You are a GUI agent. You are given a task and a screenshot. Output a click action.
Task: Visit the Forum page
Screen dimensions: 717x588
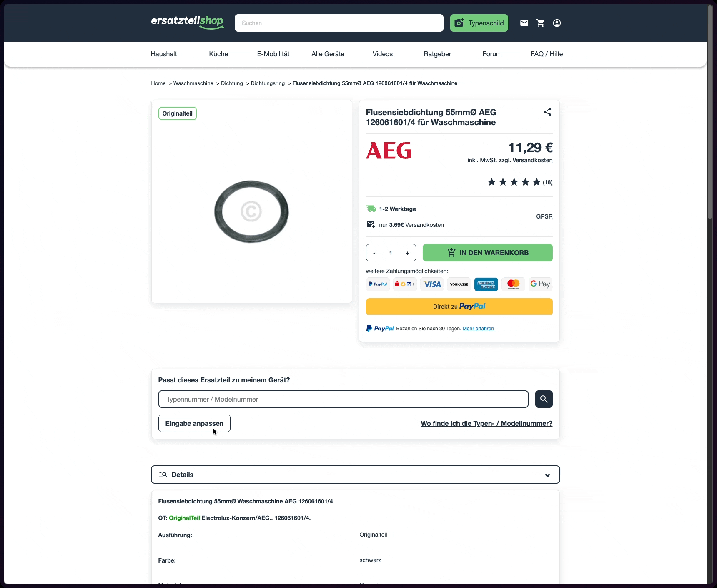point(492,54)
